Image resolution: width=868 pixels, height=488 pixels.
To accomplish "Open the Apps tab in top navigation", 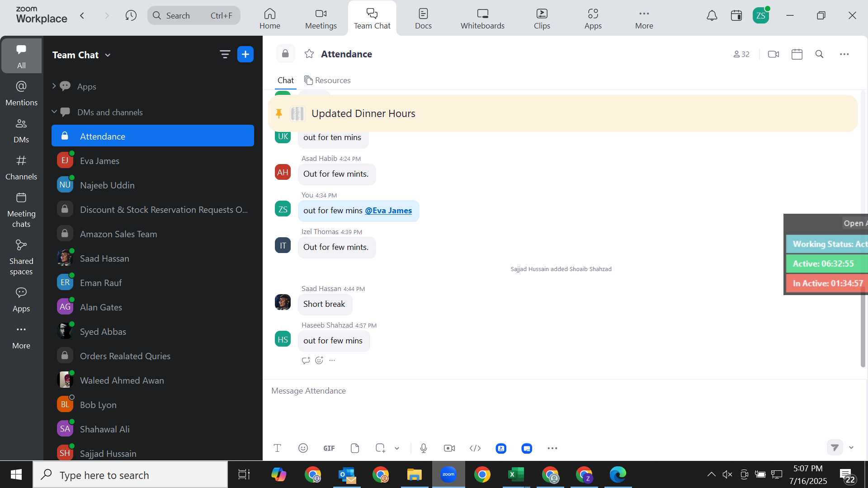I will click(593, 19).
